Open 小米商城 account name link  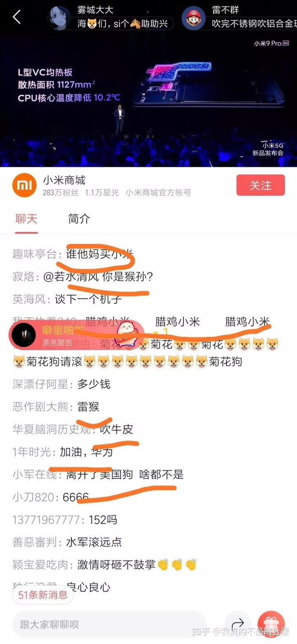(x=64, y=180)
